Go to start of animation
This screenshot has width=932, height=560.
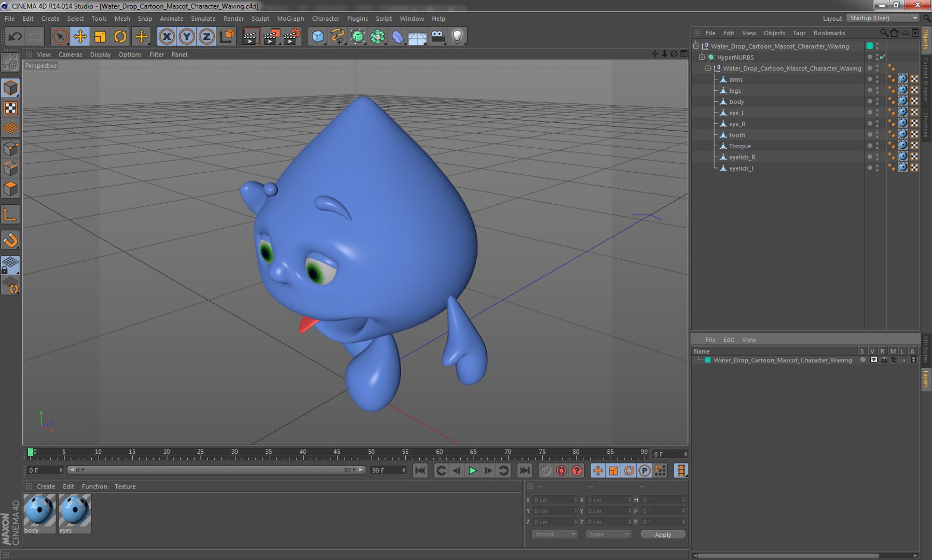[420, 470]
